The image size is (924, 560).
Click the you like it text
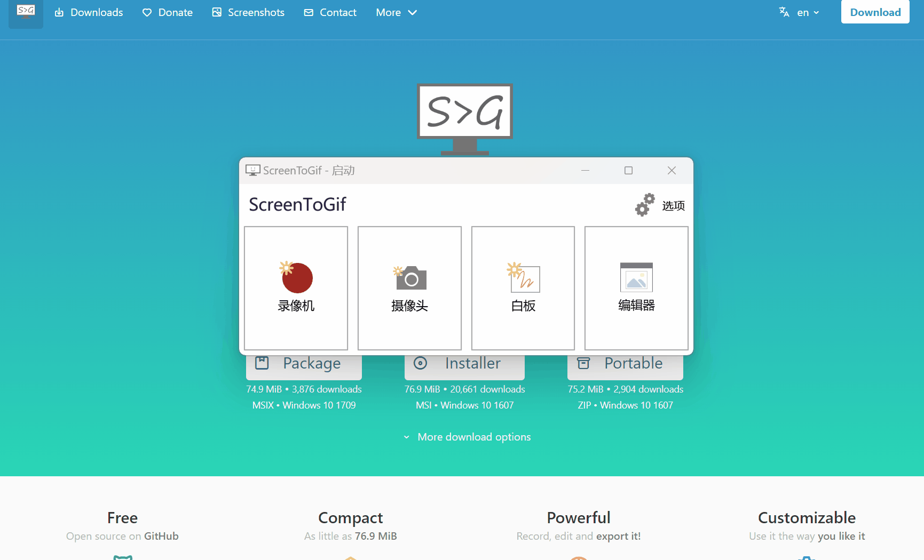[841, 536]
